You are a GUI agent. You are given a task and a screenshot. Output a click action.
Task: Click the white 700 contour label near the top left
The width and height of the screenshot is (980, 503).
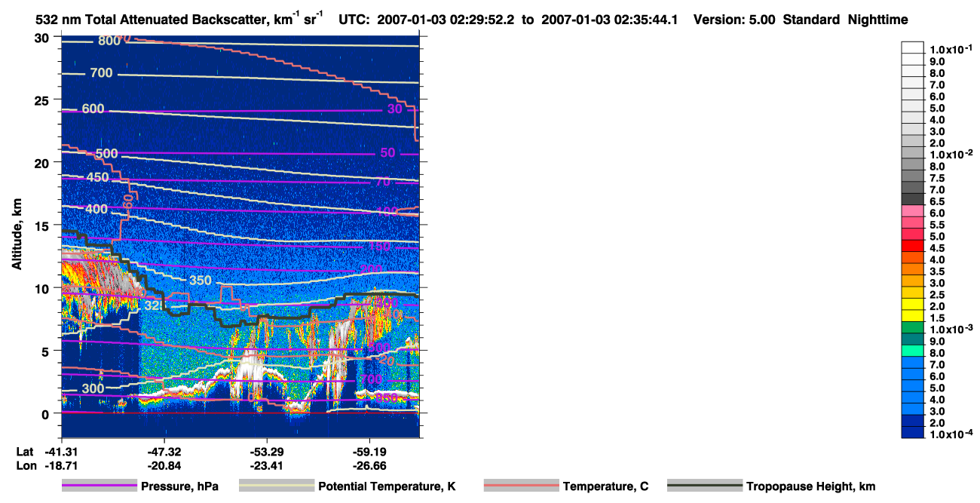tap(101, 73)
